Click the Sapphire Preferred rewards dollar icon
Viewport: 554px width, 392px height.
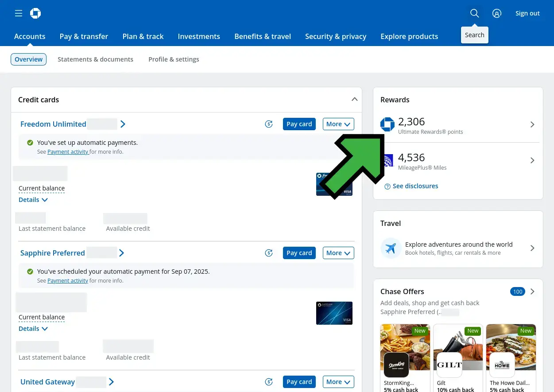[x=269, y=253]
